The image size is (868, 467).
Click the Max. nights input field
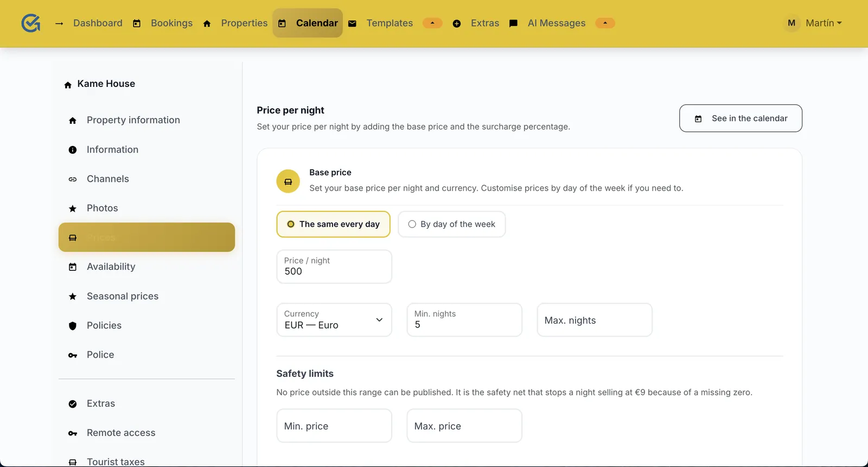click(595, 320)
